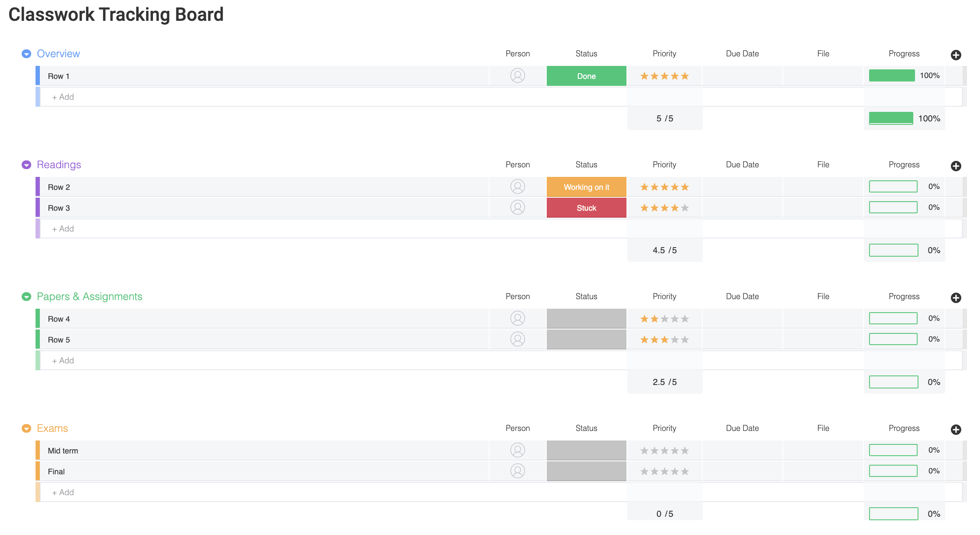Collapse the Readings group arrow
This screenshot has width=980, height=535.
(26, 165)
